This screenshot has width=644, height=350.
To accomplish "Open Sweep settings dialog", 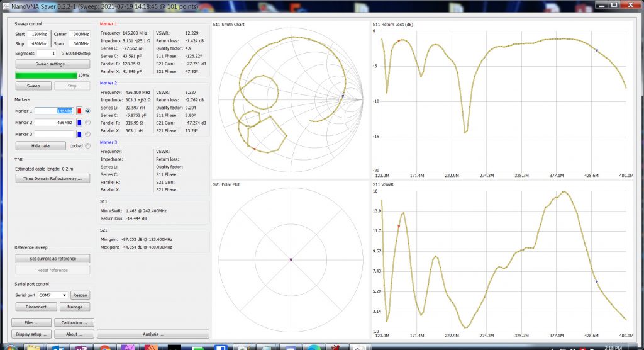I will [x=53, y=64].
